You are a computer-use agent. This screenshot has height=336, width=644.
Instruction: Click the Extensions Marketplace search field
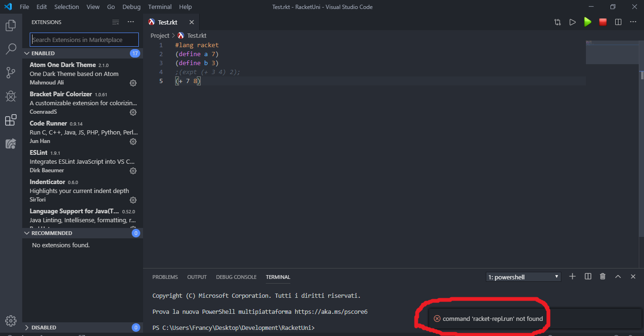click(x=84, y=39)
